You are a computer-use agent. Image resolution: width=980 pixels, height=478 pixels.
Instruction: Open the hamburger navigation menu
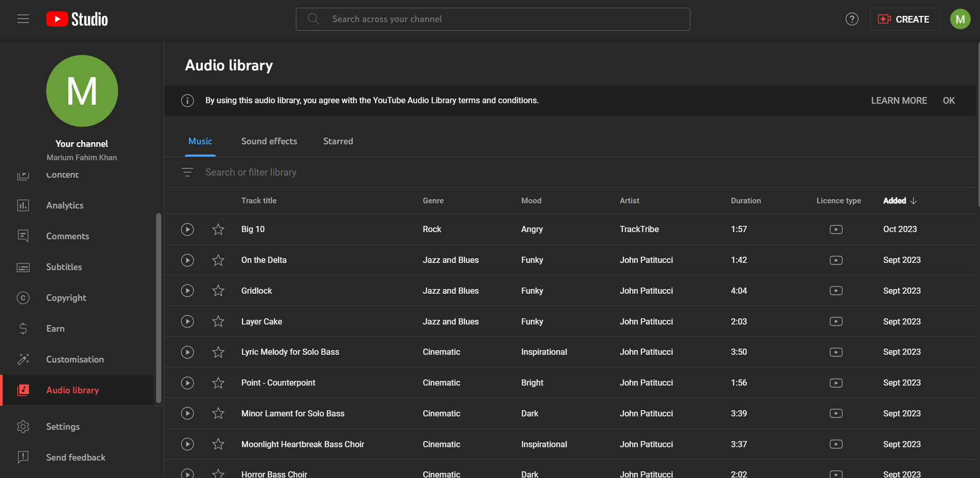[x=23, y=19]
